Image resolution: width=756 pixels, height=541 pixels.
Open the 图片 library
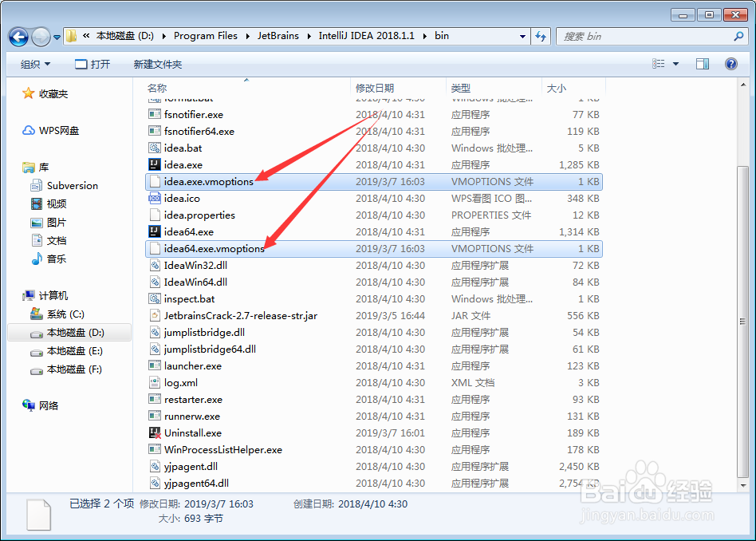click(x=48, y=222)
